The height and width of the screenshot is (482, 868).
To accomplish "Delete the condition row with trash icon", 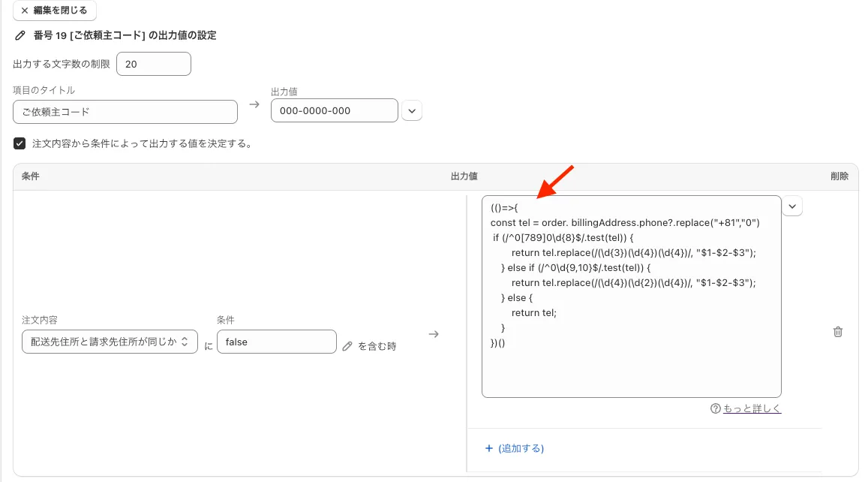I will (838, 332).
